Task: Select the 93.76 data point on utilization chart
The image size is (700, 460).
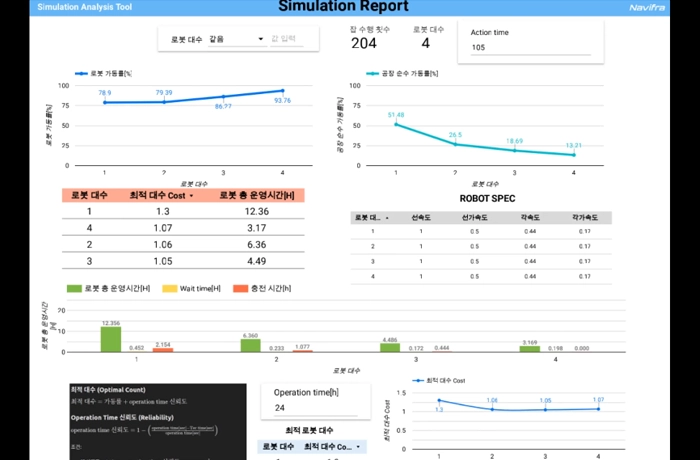Action: 282,91
